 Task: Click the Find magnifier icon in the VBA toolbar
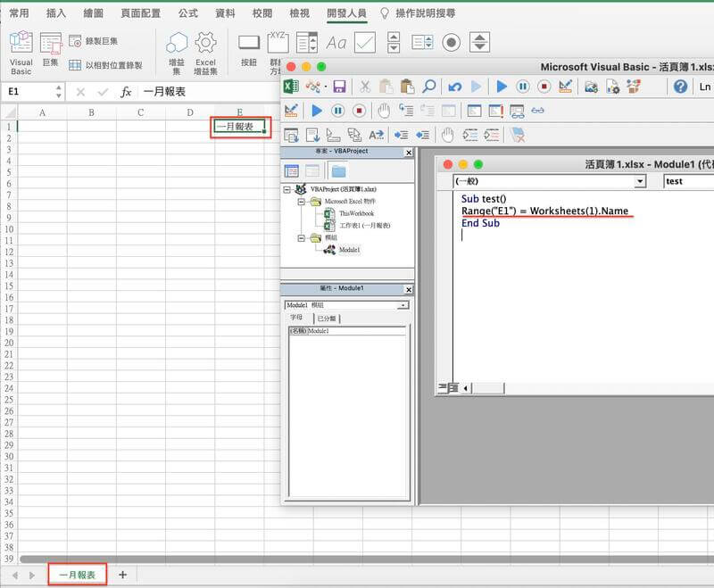pyautogui.click(x=429, y=87)
